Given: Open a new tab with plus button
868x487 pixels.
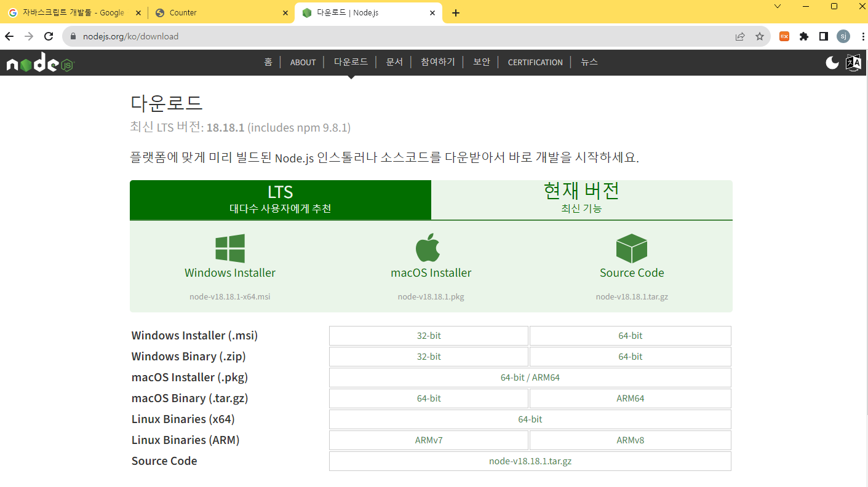Looking at the screenshot, I should pos(456,13).
